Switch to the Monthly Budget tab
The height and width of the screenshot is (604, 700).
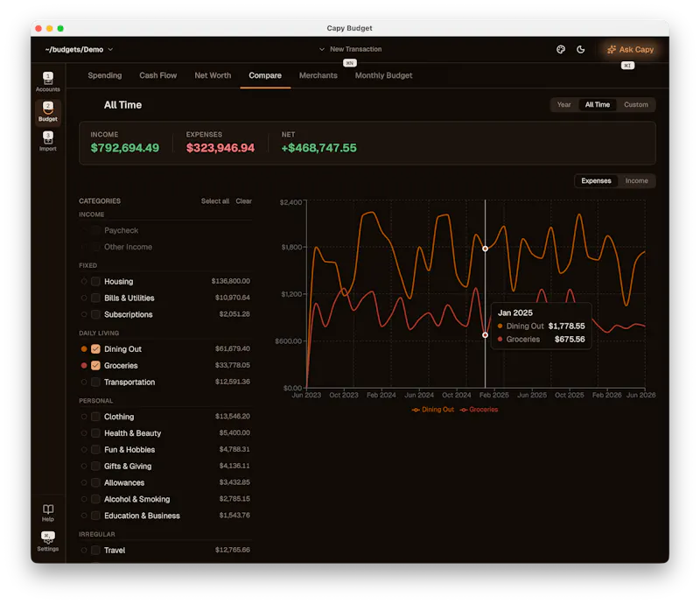(x=384, y=75)
